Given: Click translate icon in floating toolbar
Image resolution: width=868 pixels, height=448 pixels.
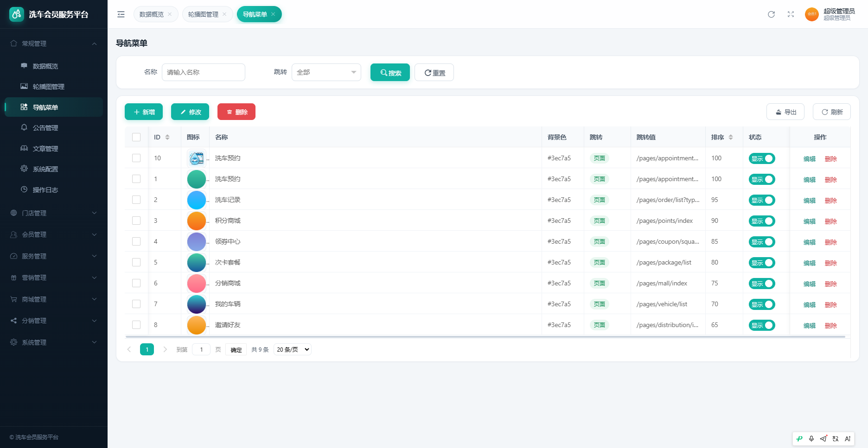Looking at the screenshot, I should (x=836, y=439).
